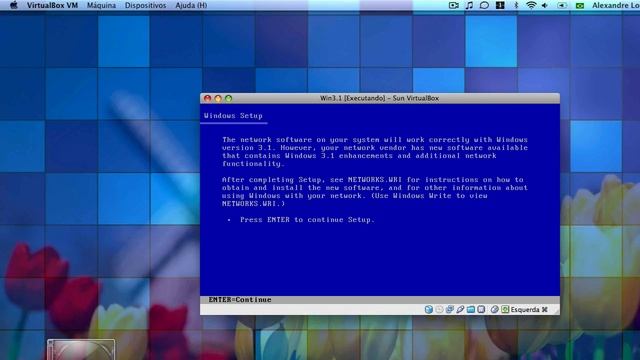Open the volume control in menu bar
Image resolution: width=640 pixels, height=360 pixels.
(545, 5)
